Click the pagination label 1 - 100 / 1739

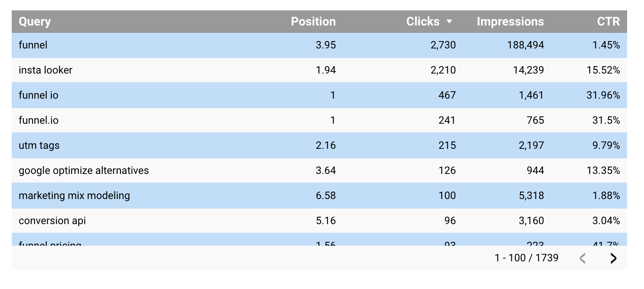click(x=527, y=258)
